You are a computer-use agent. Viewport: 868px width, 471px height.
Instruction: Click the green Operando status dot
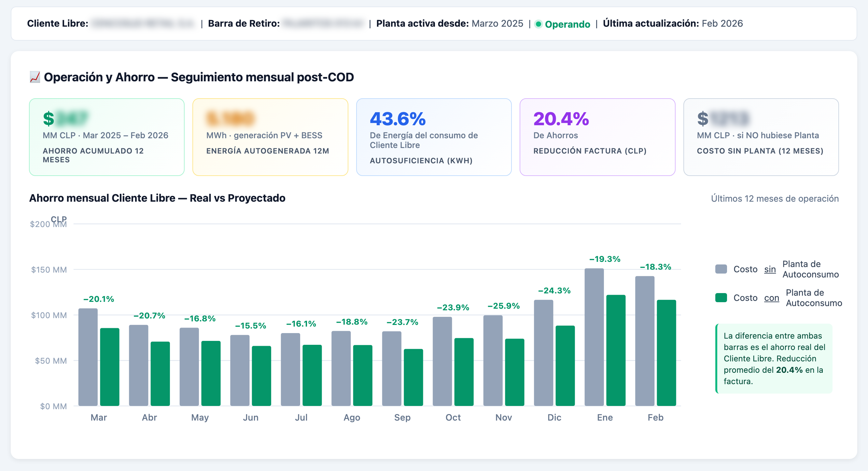[x=538, y=24]
